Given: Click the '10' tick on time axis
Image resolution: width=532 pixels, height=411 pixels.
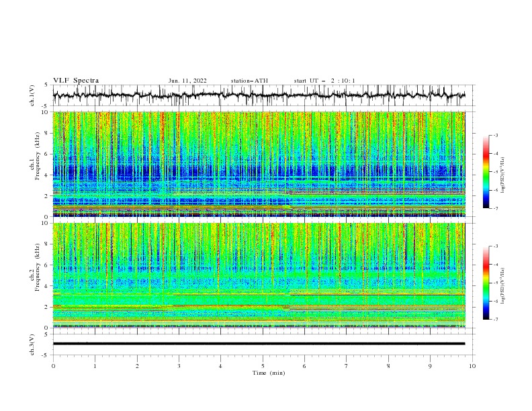Looking at the screenshot, I should click(472, 366).
